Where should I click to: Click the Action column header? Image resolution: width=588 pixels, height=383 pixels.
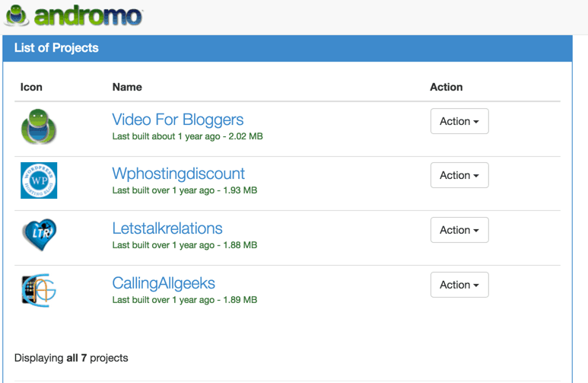446,87
